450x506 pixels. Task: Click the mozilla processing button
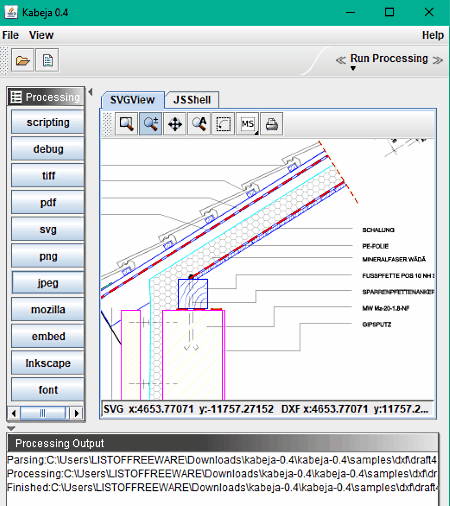pyautogui.click(x=48, y=309)
